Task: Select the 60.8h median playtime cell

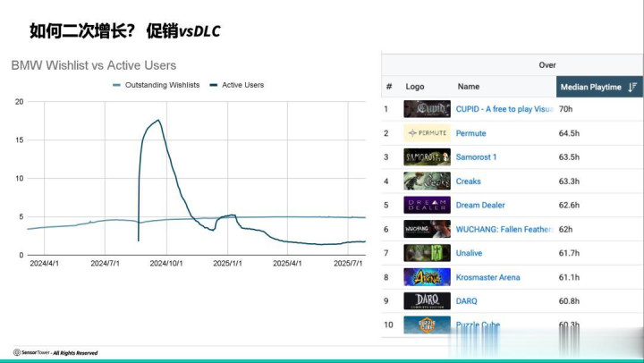Action: click(x=569, y=301)
